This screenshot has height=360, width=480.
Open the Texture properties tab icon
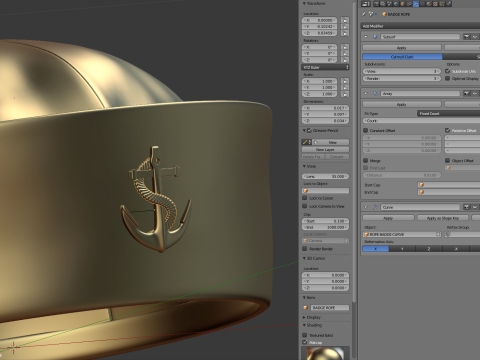(435, 4)
